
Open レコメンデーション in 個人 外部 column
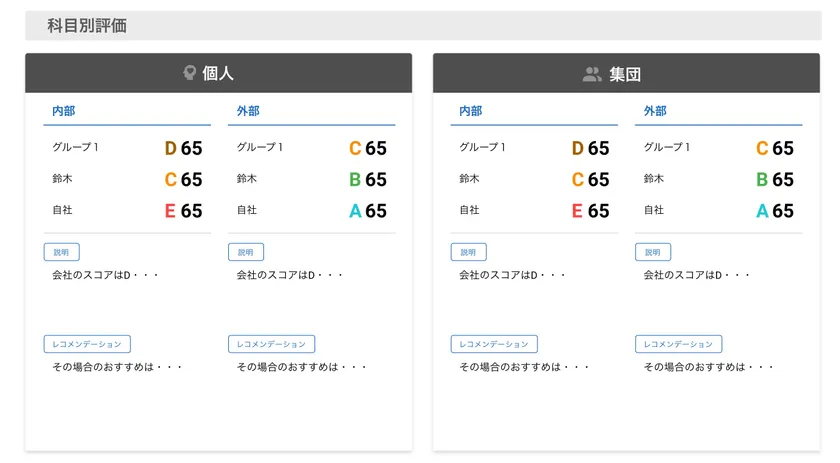271,344
